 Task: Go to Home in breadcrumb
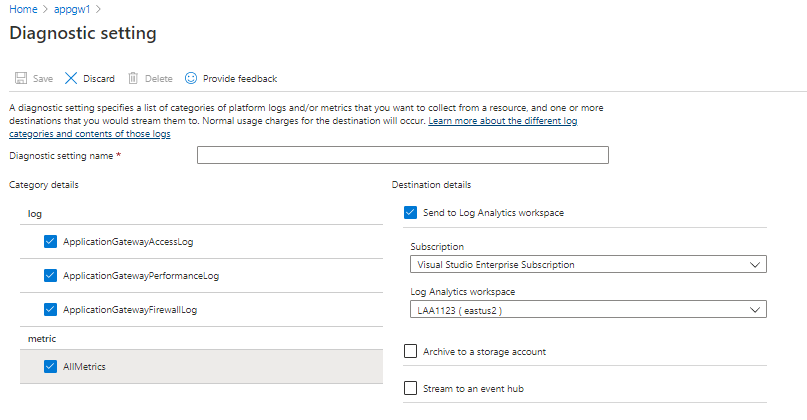pyautogui.click(x=22, y=10)
